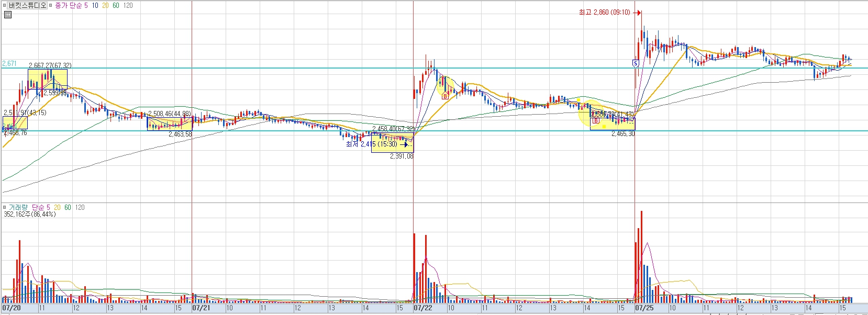The image size is (868, 315).
Task: Click the red B buy marker on 07/22 morning
Action: (x=446, y=96)
